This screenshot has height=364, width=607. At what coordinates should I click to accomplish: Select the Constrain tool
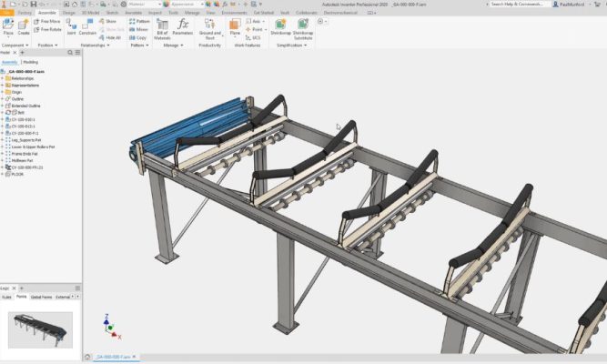(87, 26)
